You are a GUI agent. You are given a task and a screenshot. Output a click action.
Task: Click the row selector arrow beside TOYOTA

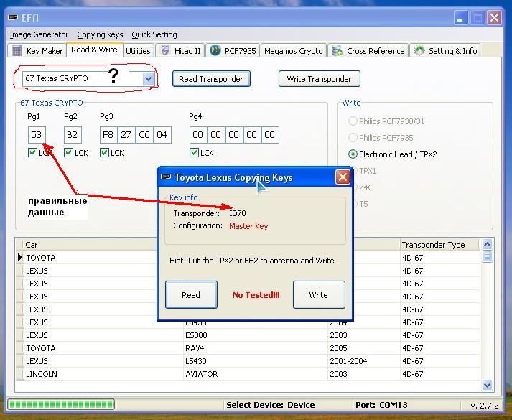click(x=20, y=258)
